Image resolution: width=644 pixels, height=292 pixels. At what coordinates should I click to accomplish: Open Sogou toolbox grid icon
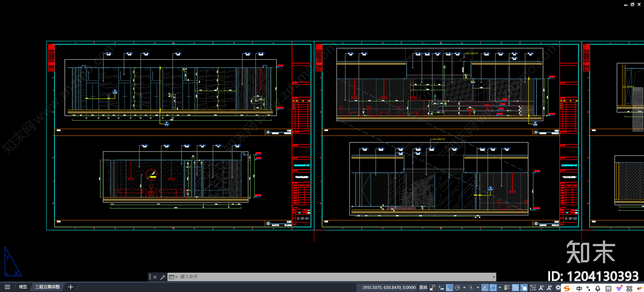click(630, 288)
